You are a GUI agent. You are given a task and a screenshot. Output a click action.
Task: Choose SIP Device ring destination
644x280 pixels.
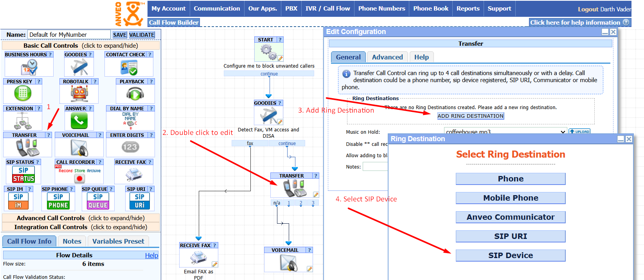click(511, 255)
